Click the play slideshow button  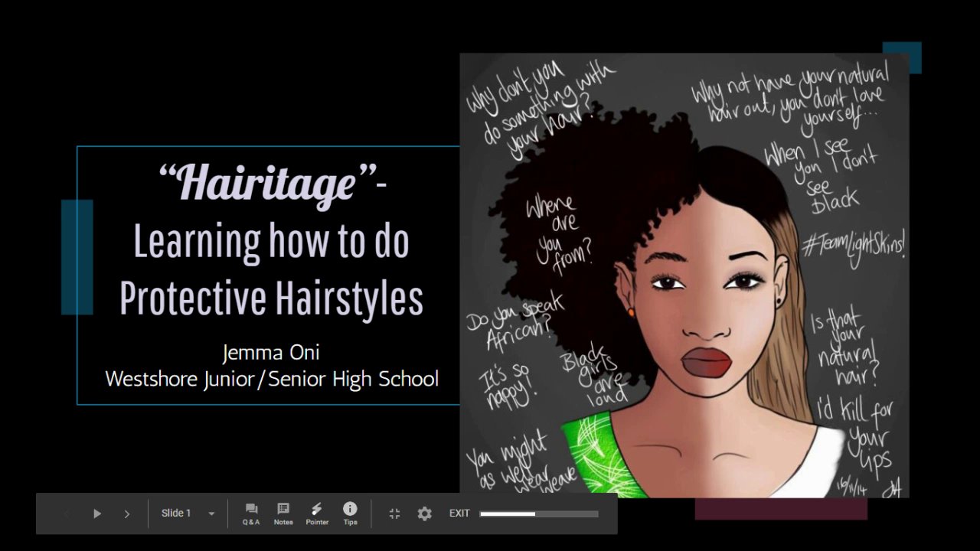(97, 514)
